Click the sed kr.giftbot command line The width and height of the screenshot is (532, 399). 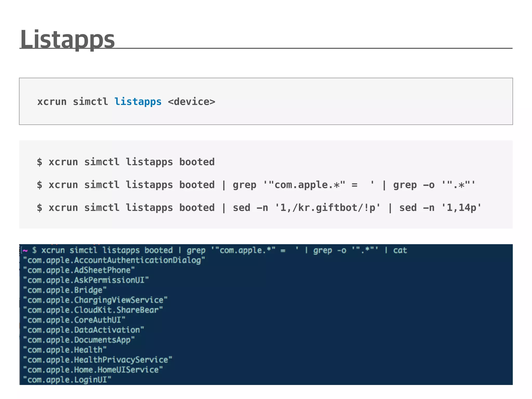(x=259, y=208)
